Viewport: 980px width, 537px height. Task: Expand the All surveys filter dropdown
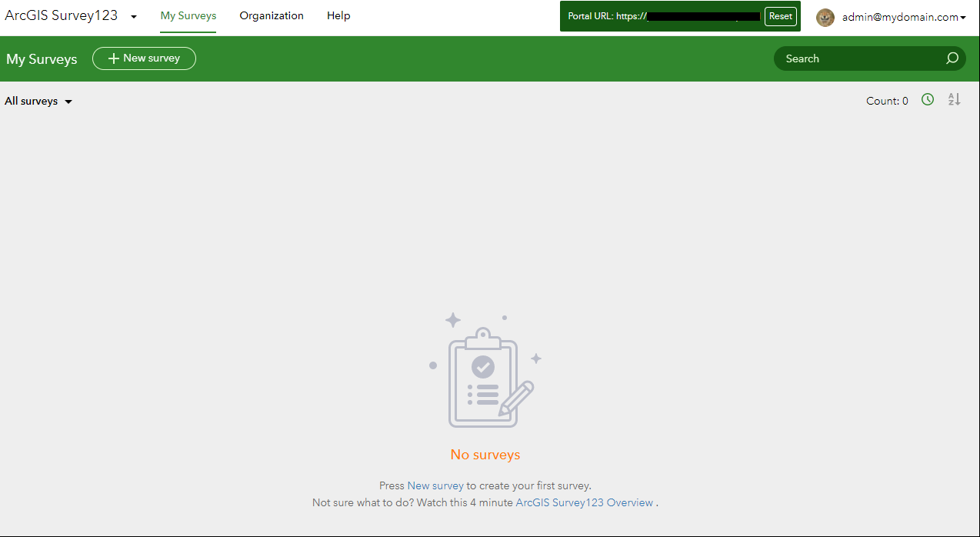click(38, 101)
